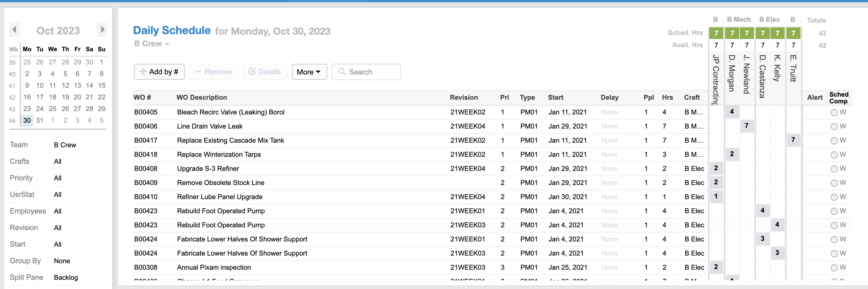The height and width of the screenshot is (289, 868).
Task: Click the plus icon on Add by #
Action: click(143, 72)
